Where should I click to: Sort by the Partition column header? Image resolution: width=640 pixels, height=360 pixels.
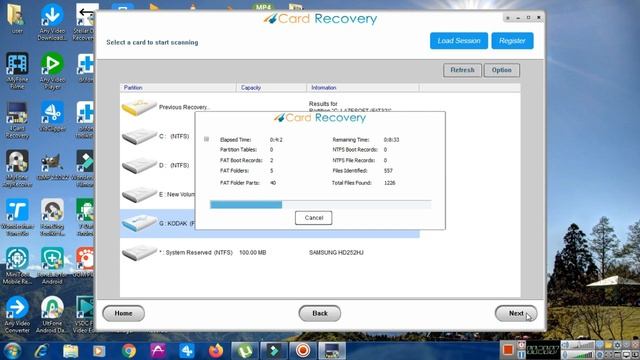[x=178, y=88]
